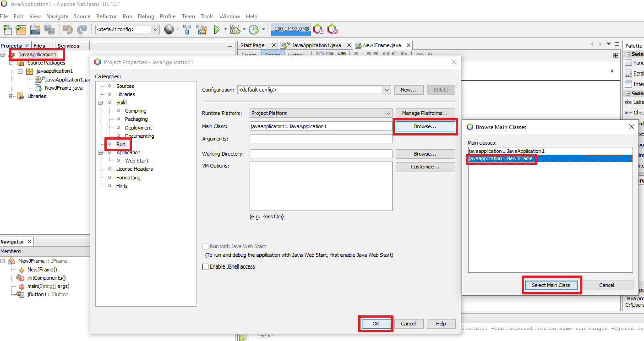Open the Tools menu
The width and height of the screenshot is (644, 341).
pos(207,16)
